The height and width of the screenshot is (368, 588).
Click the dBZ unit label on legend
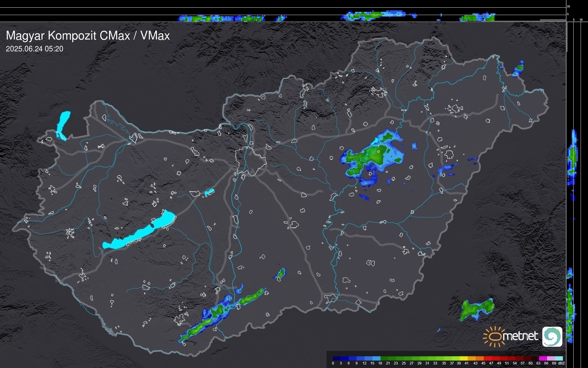[561, 363]
